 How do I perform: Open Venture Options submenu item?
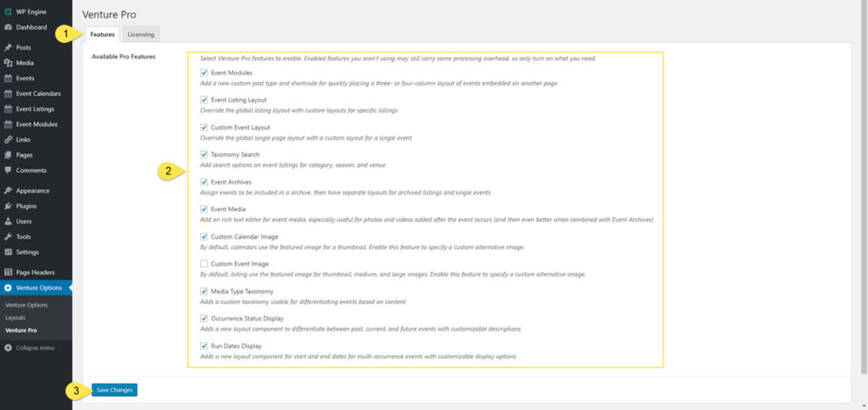pyautogui.click(x=26, y=304)
